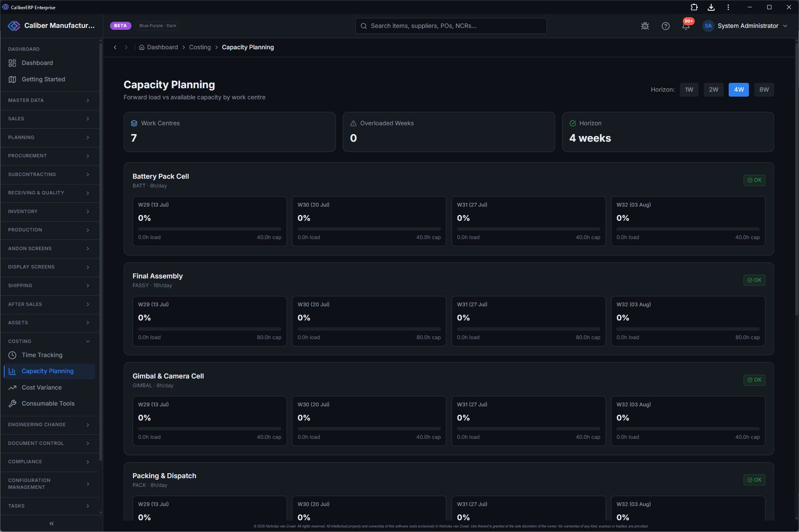Select the 2W horizon option
The height and width of the screenshot is (532, 799).
tap(714, 90)
